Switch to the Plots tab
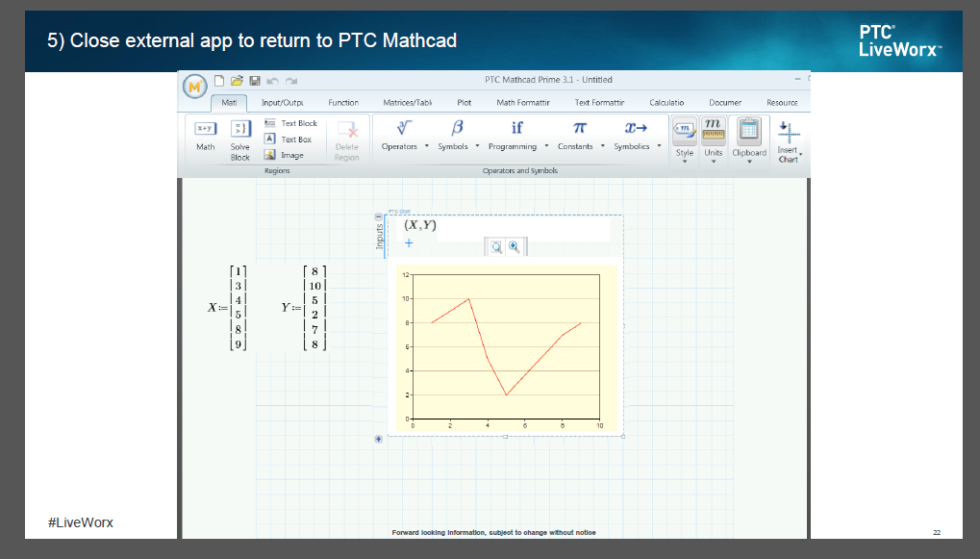The width and height of the screenshot is (980, 559). (x=464, y=103)
